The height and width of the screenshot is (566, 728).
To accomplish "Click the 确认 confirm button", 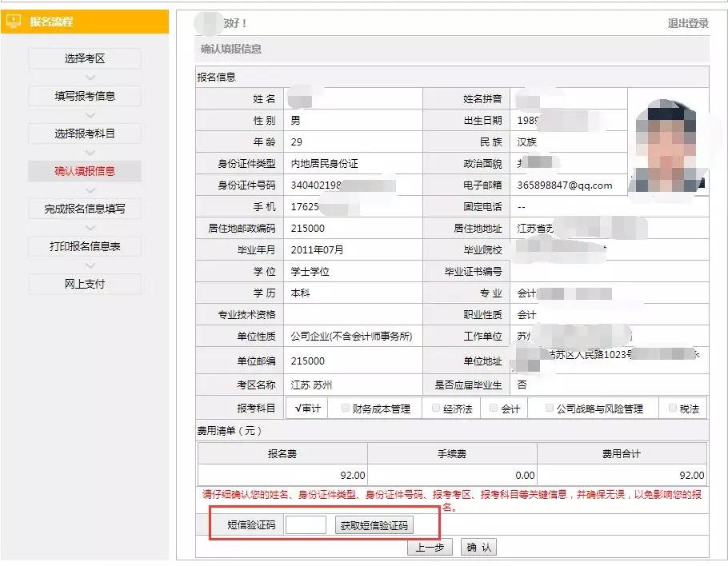I will 479,547.
